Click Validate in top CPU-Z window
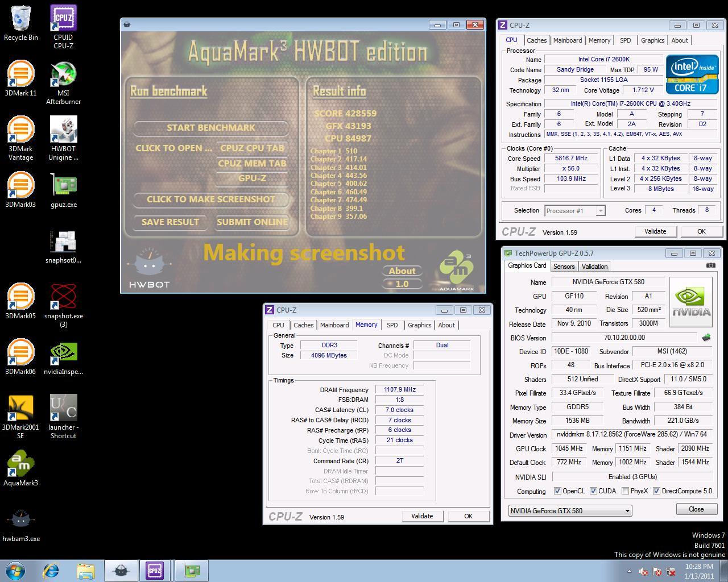This screenshot has height=582, width=728. pyautogui.click(x=655, y=231)
